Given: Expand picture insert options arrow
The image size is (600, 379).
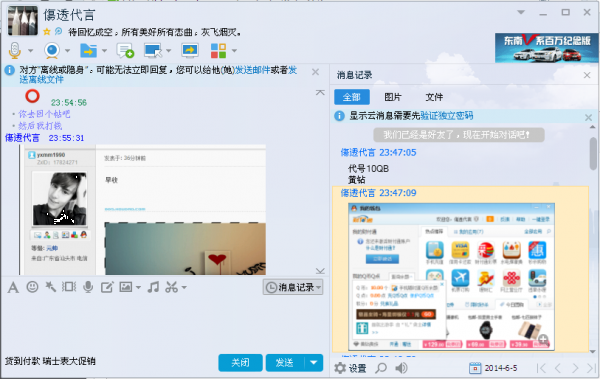Looking at the screenshot, I should point(138,287).
